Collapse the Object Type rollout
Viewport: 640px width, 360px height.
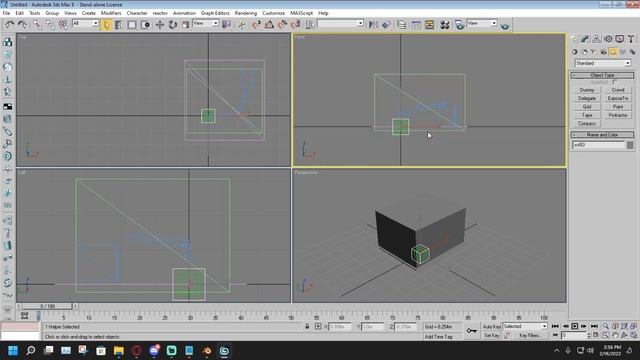coord(602,75)
